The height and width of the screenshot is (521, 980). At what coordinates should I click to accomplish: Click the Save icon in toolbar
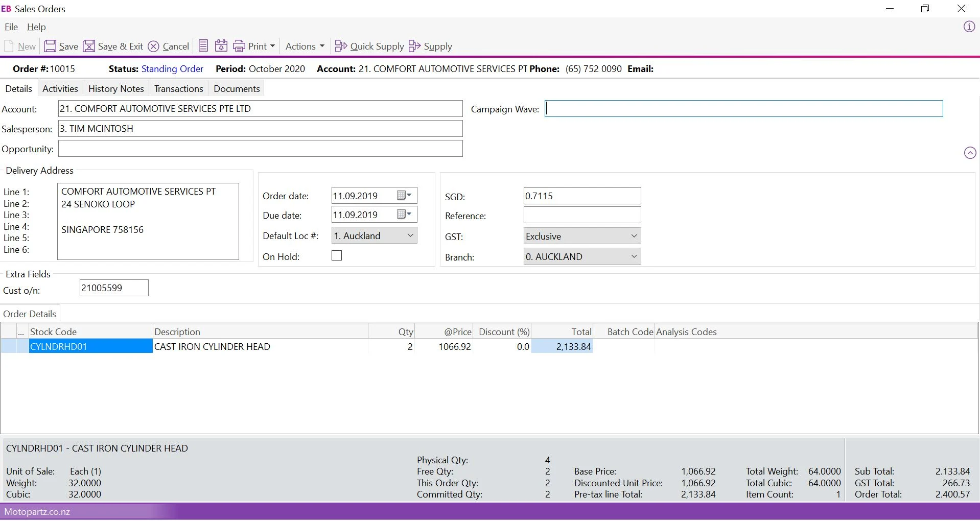click(x=50, y=46)
